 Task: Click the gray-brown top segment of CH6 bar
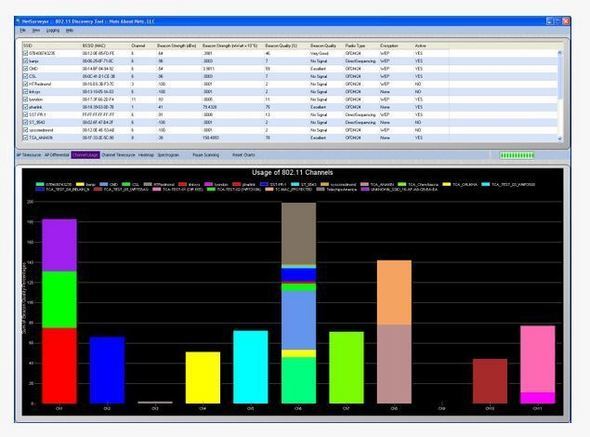[x=299, y=234]
